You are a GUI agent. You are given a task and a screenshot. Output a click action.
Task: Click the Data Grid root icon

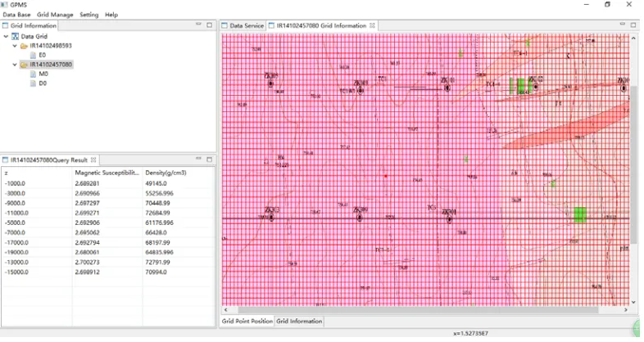pyautogui.click(x=16, y=37)
